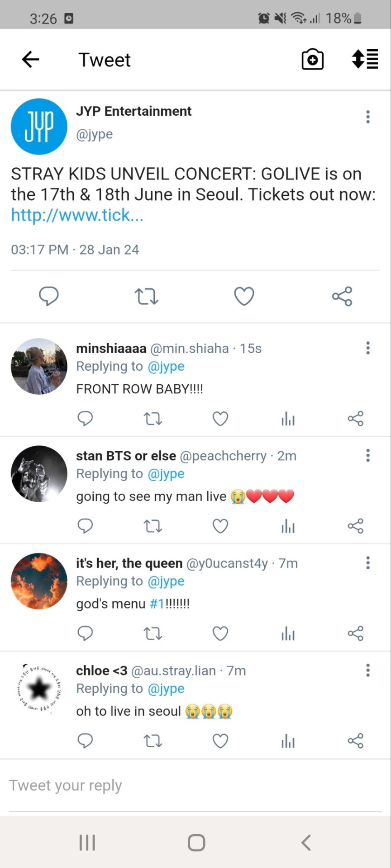Tap the #1 hashtag in god's menu reply
The width and height of the screenshot is (391, 868).
point(157,604)
